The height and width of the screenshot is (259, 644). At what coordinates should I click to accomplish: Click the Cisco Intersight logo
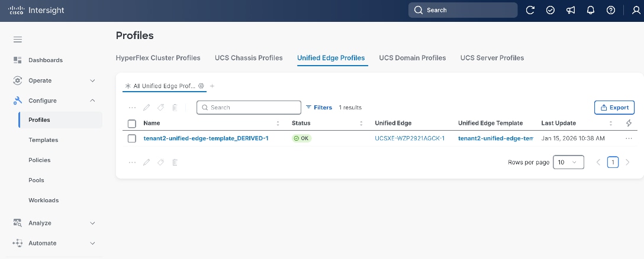(36, 11)
